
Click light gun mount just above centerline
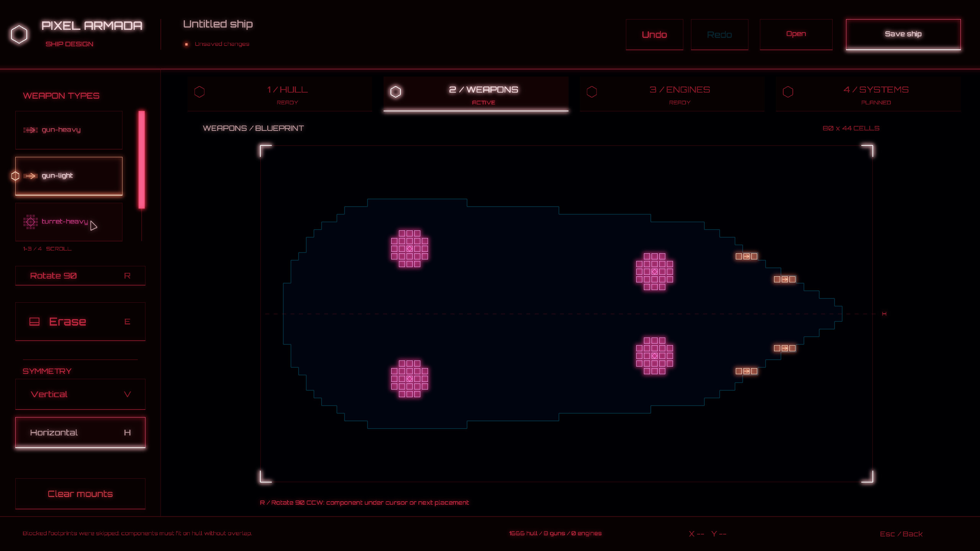[x=785, y=279]
